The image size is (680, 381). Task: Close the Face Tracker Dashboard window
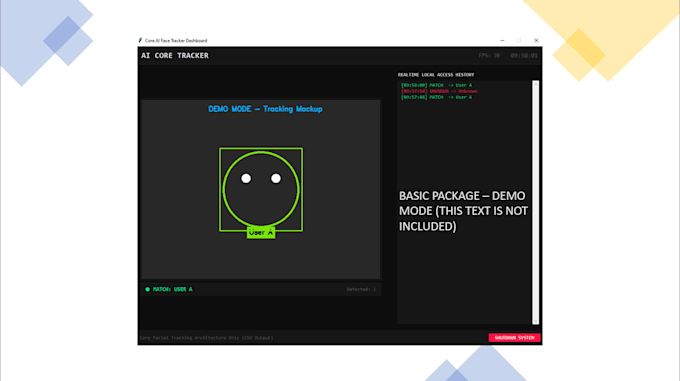pos(536,40)
